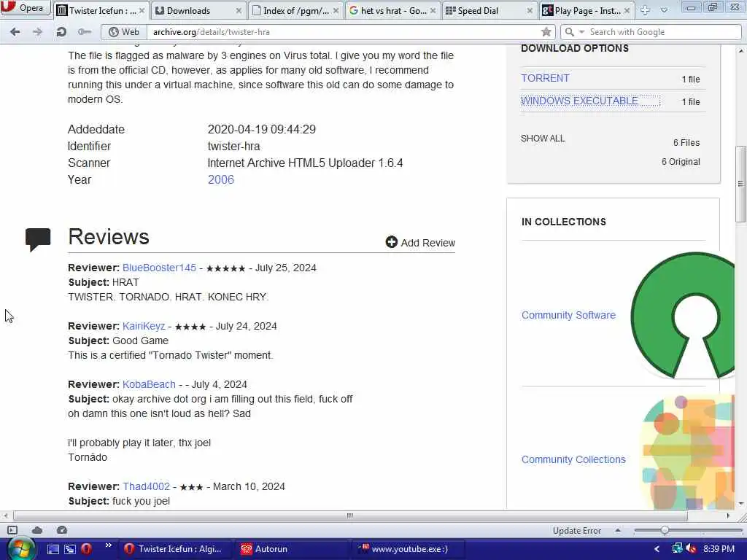Close the Downloads tab
The image size is (747, 560).
(x=239, y=10)
